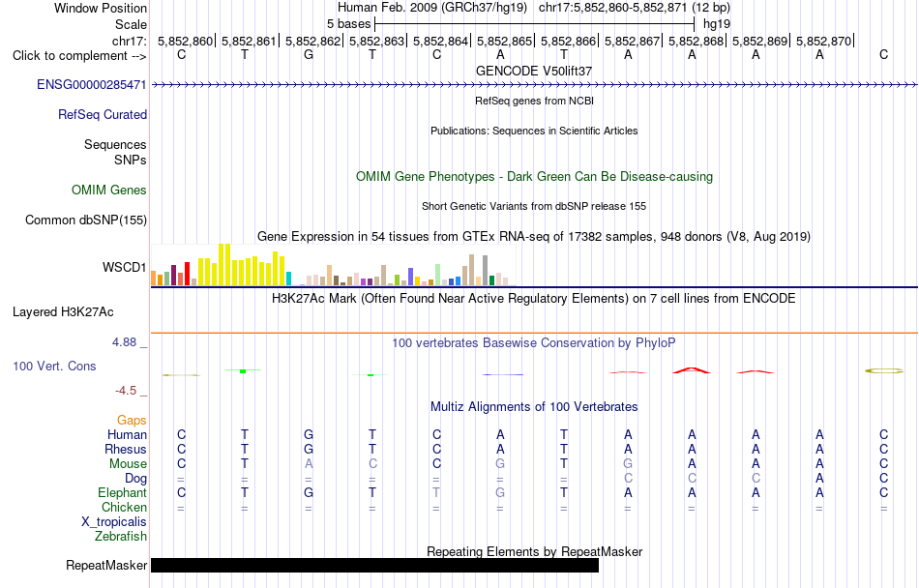Click the hg19 label beside the scale bar
The width and height of the screenshot is (919, 588).
coord(717,24)
